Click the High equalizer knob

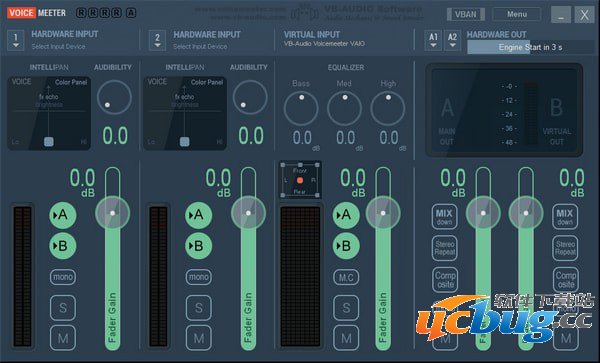click(388, 108)
